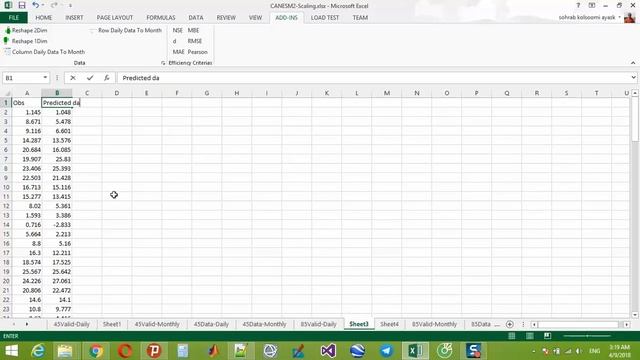Confirm the cell entry with checkmark icon
The width and height of the screenshot is (640, 360).
tap(90, 78)
